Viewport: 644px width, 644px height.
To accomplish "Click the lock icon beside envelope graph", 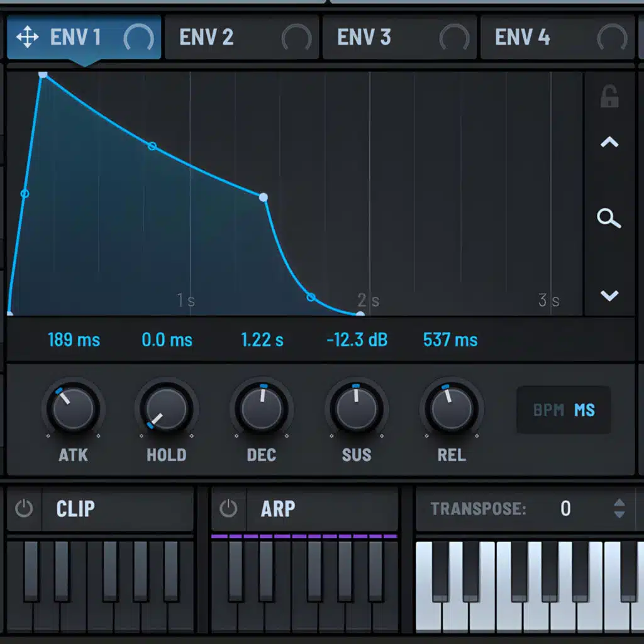I will (x=609, y=97).
